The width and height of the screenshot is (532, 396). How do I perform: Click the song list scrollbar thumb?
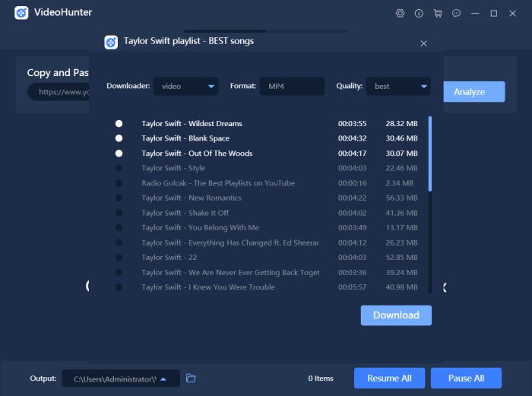pos(430,154)
